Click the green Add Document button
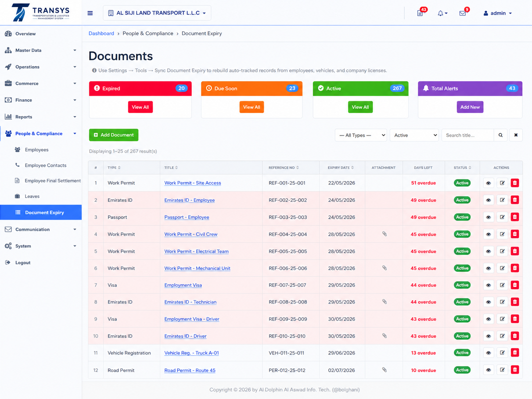The height and width of the screenshot is (399, 532). pos(114,135)
